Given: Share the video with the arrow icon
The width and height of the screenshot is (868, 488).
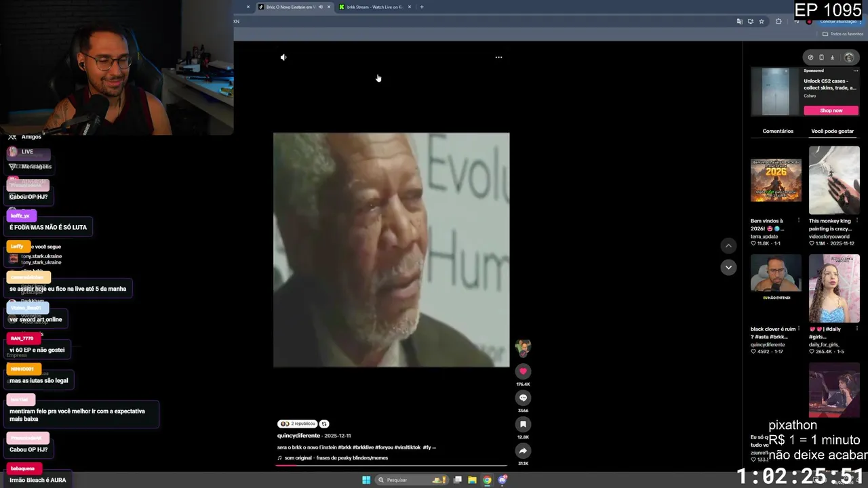Looking at the screenshot, I should point(523,451).
